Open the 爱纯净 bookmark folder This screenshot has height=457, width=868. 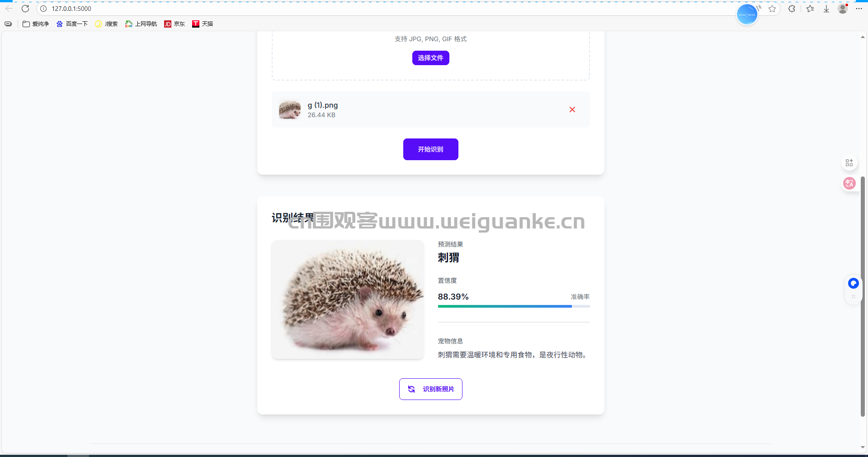(x=36, y=24)
